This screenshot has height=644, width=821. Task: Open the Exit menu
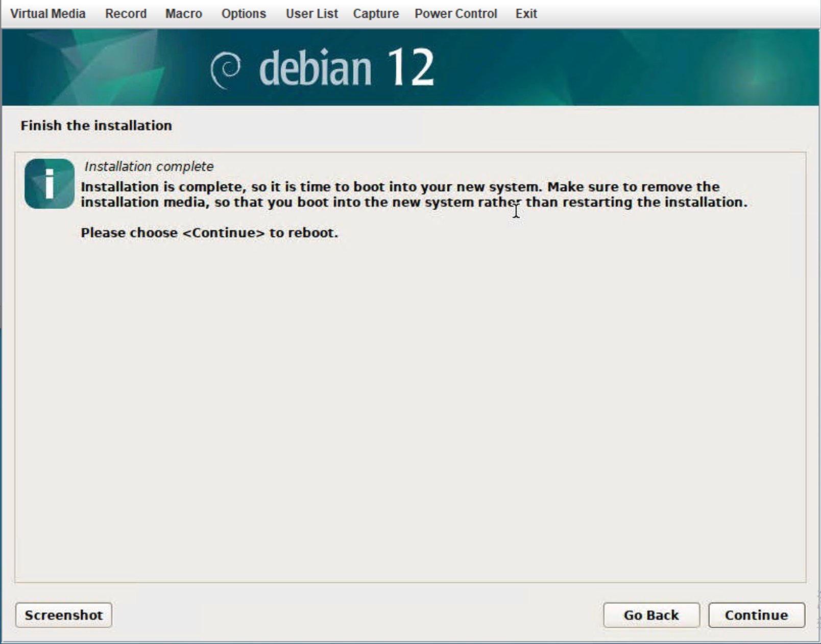point(526,13)
